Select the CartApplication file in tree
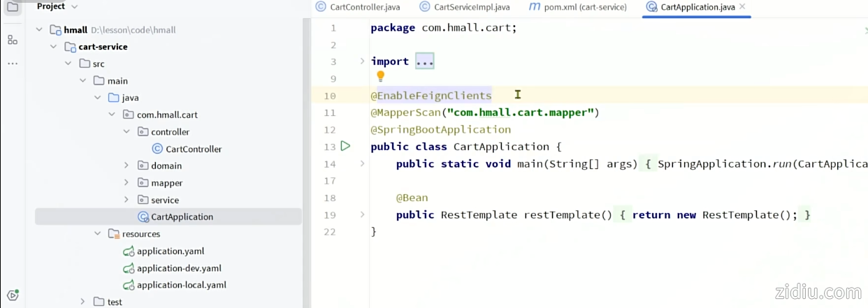This screenshot has height=308, width=868. click(182, 217)
